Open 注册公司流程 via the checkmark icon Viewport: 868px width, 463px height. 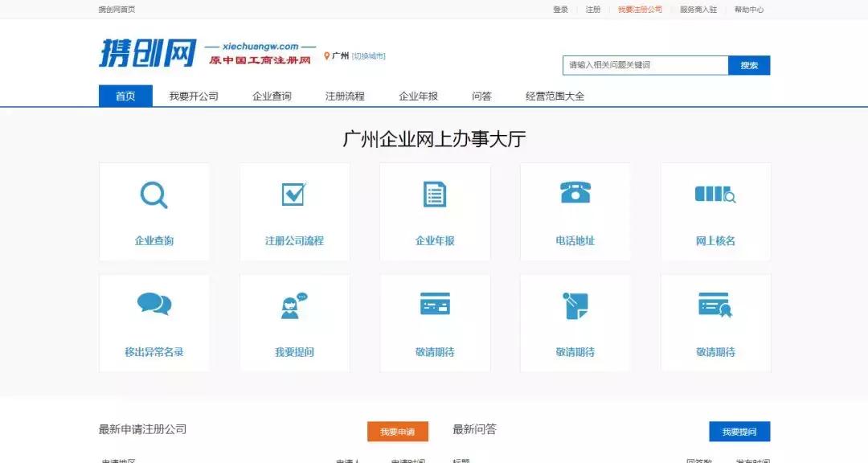[294, 194]
